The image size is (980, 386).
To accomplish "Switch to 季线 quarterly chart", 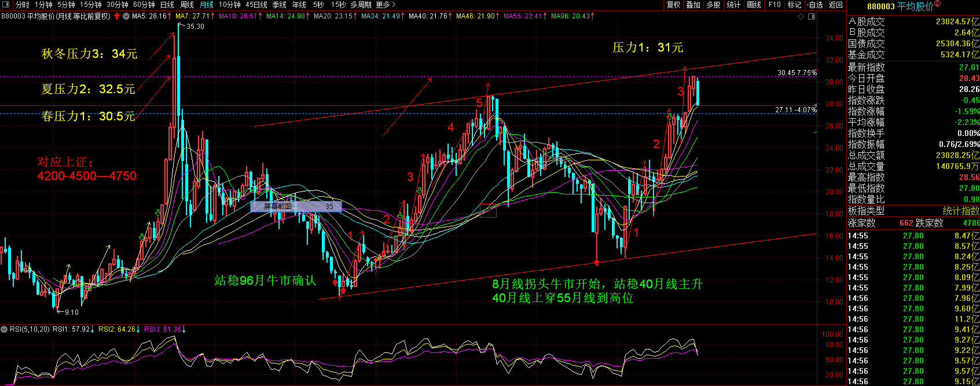I will click(280, 5).
